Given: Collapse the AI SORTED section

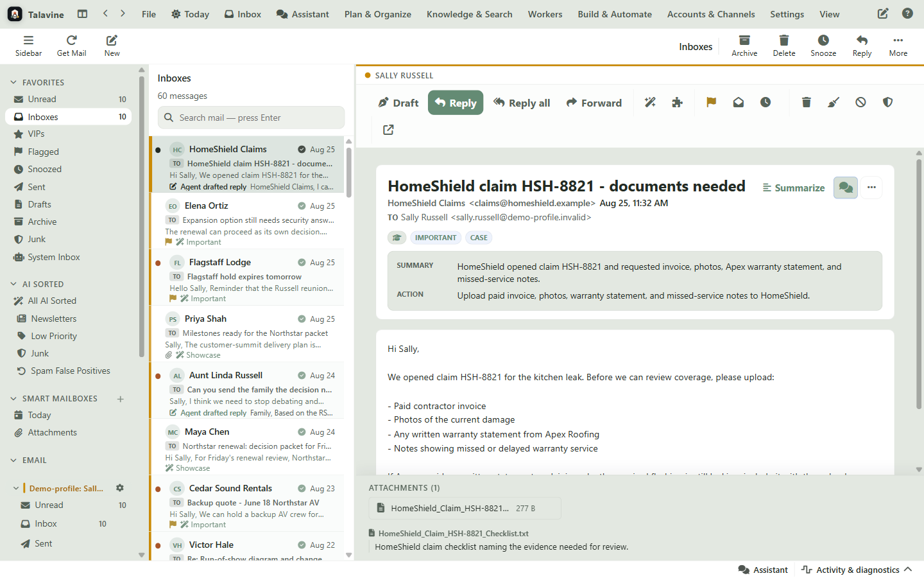Looking at the screenshot, I should pos(13,284).
